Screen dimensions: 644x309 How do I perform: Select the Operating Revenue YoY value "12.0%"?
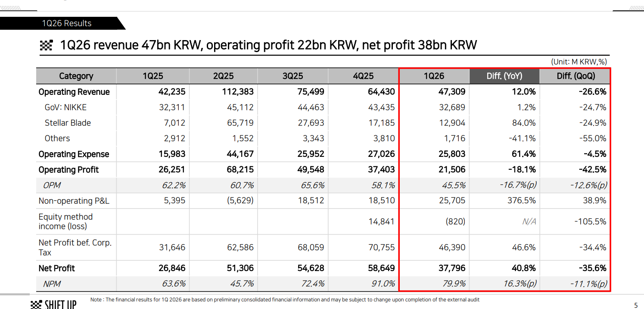[x=524, y=92]
